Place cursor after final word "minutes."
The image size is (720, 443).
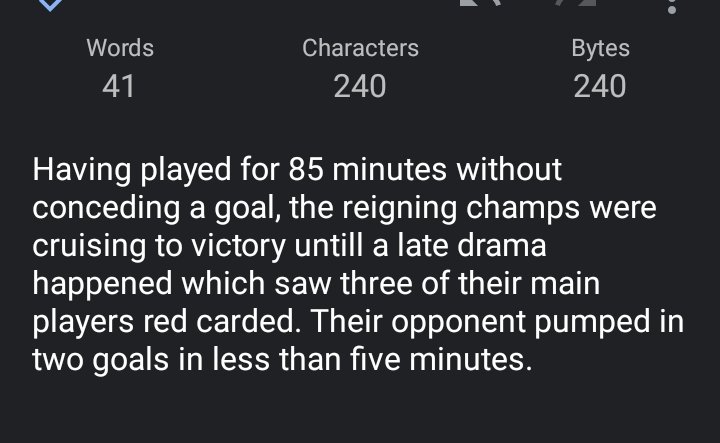pos(534,359)
